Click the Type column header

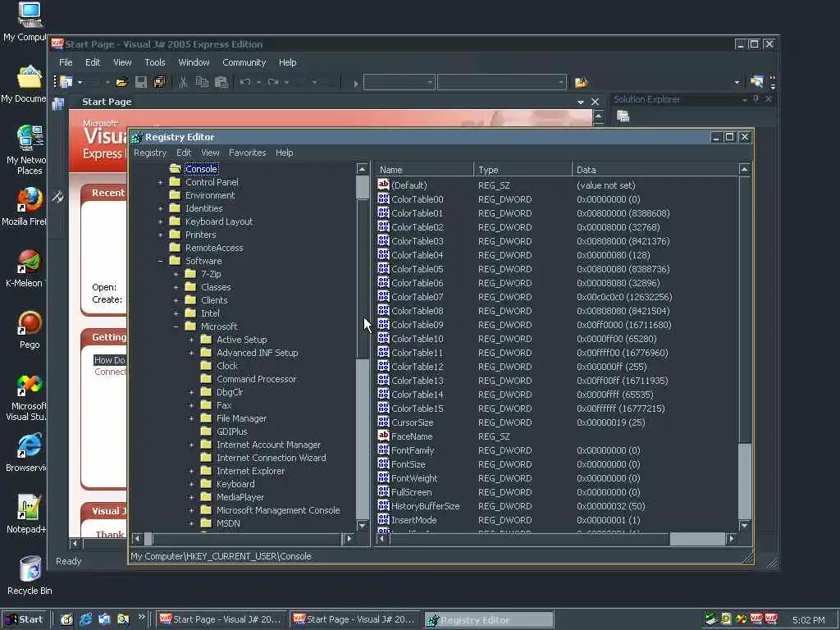point(523,170)
